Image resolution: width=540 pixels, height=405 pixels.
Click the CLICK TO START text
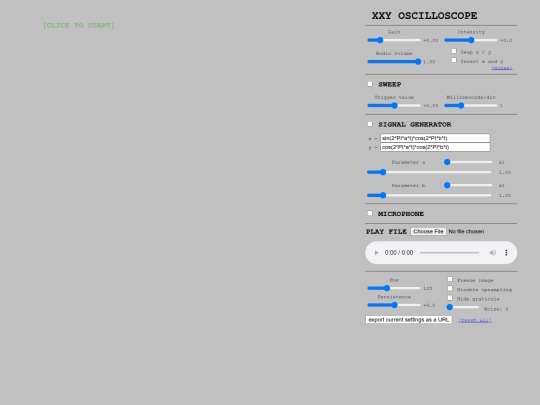coord(78,25)
